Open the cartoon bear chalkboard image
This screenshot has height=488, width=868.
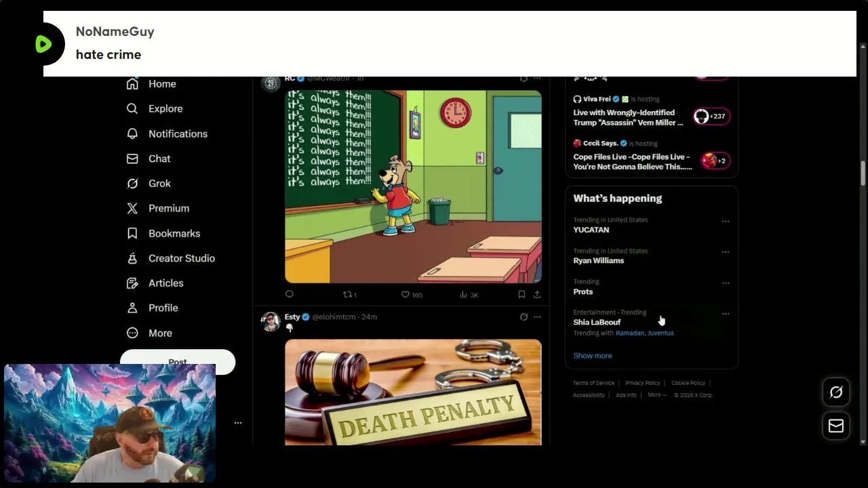click(x=413, y=186)
